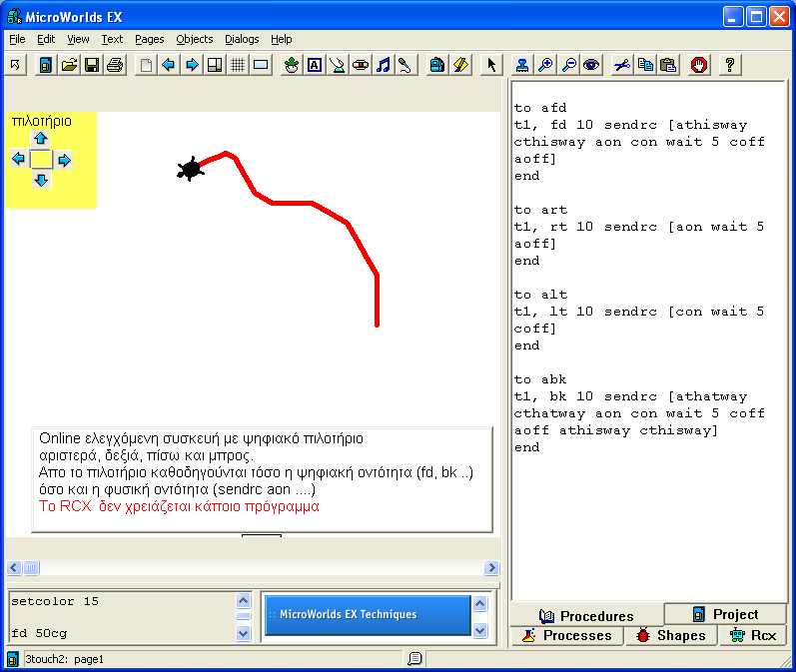Switch to the Processes tab
The height and width of the screenshot is (672, 796).
567,635
